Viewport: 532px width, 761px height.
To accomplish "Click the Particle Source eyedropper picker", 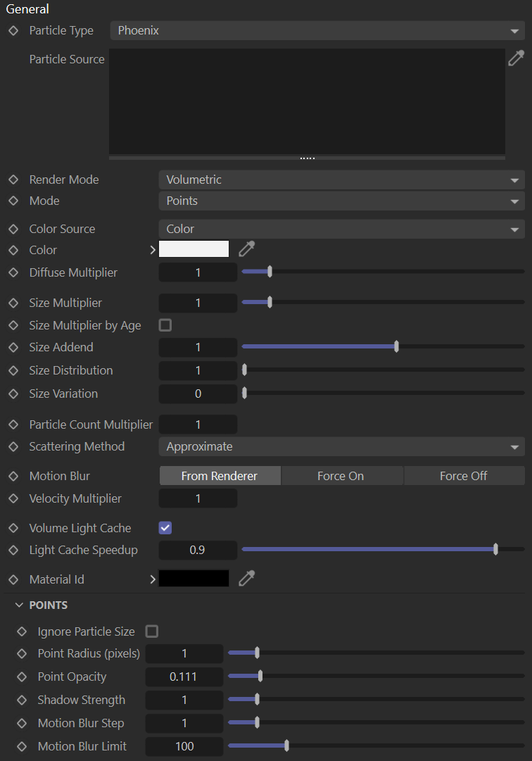I will click(516, 58).
